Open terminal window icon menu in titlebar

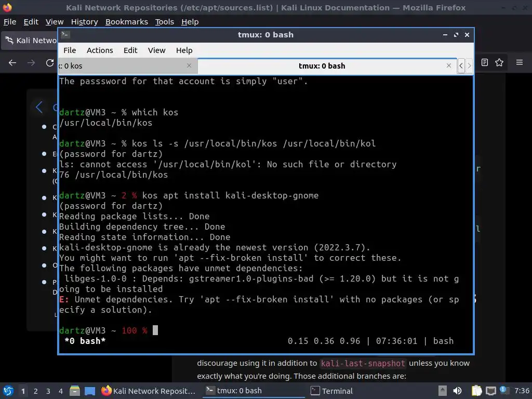pos(65,35)
